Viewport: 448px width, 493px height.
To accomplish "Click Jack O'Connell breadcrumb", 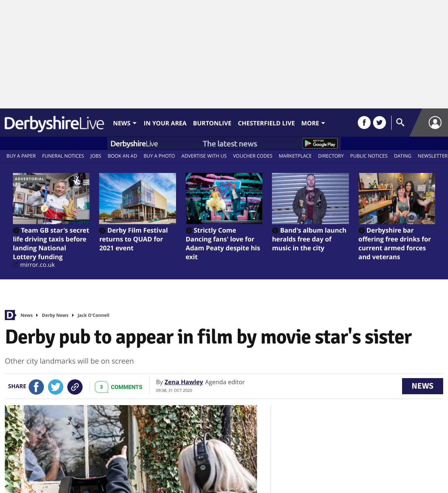I will [93, 315].
